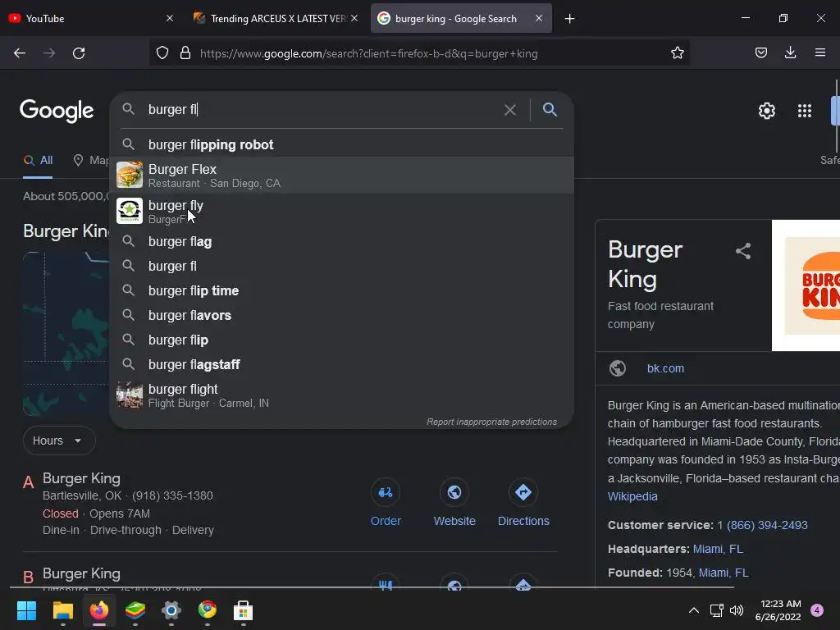840x630 pixels.
Task: Open Microsoft Store from the taskbar
Action: point(243,610)
